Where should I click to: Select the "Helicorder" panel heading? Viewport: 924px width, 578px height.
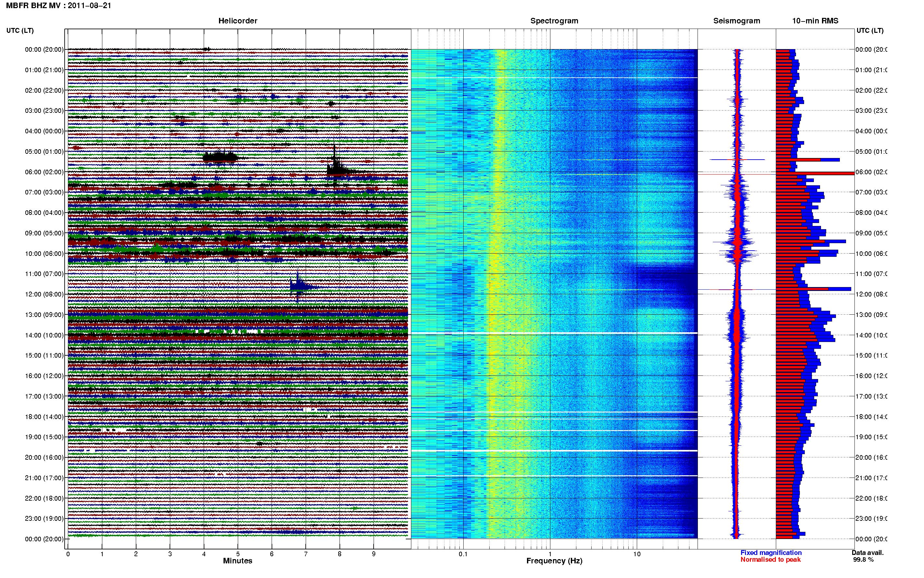pos(237,21)
